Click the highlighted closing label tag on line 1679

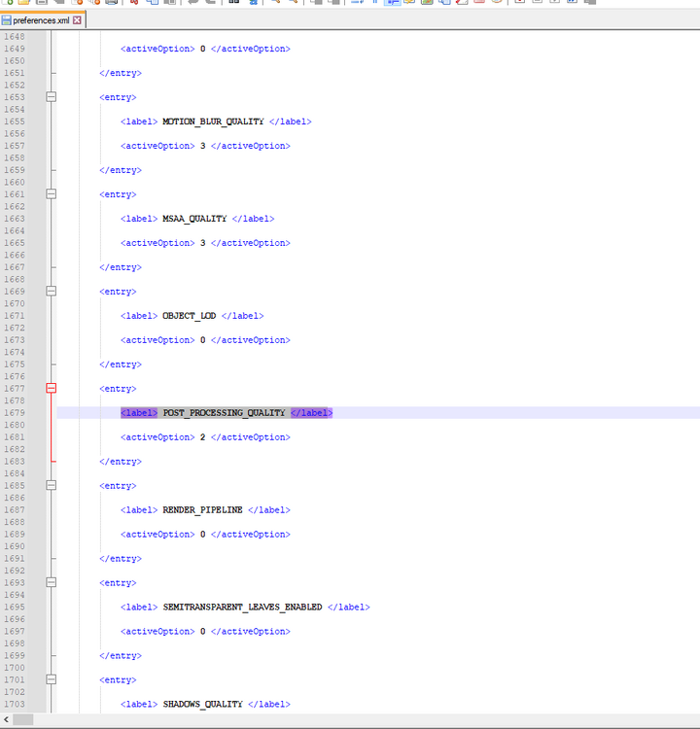(312, 413)
